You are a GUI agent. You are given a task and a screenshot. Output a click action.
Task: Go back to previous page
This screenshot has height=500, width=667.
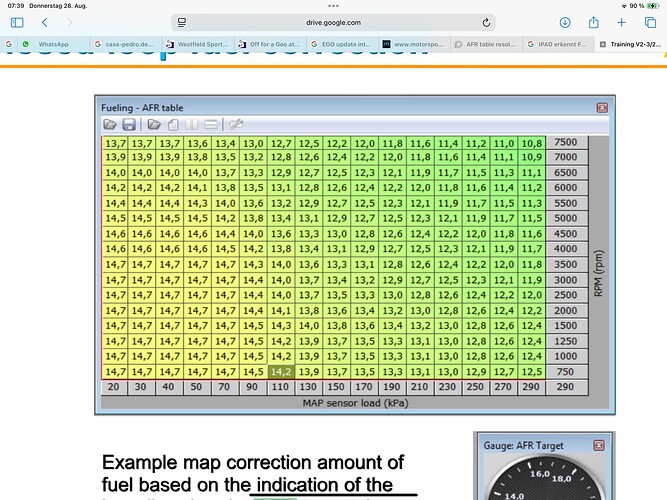click(x=45, y=23)
